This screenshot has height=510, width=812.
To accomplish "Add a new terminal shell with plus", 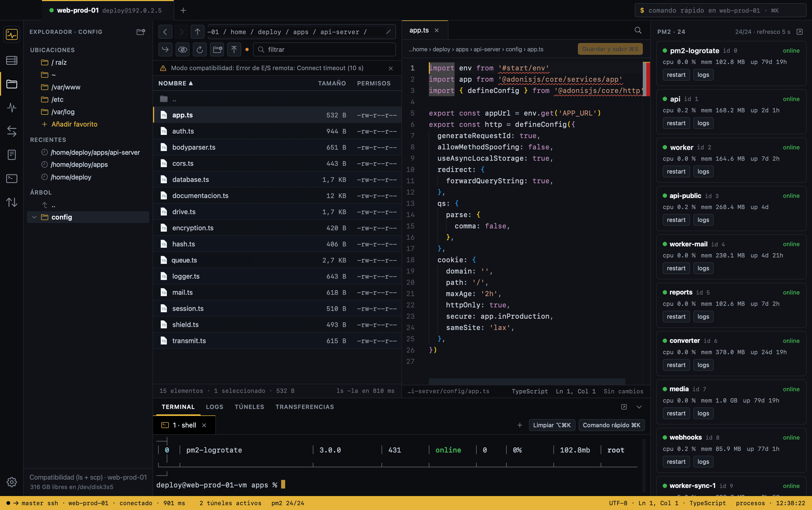I will point(519,425).
